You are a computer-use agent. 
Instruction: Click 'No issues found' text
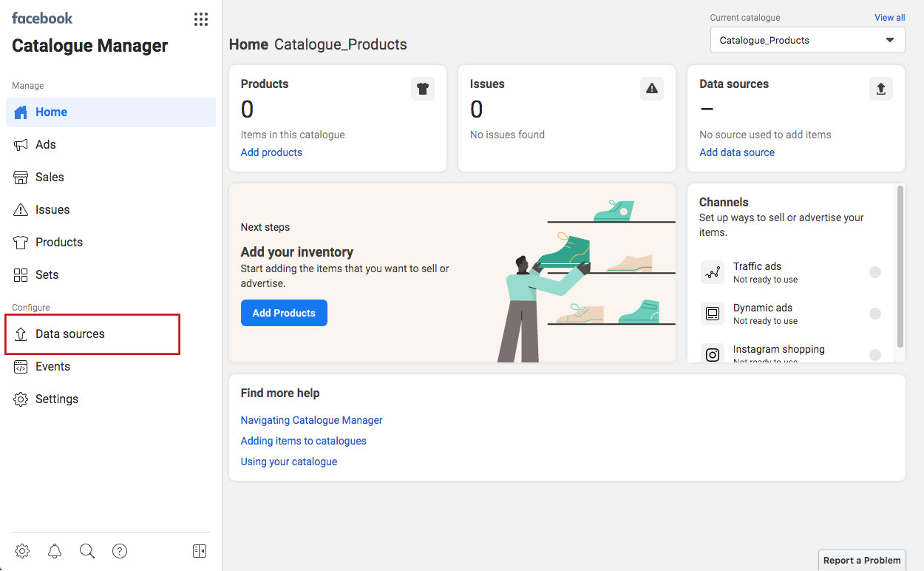pyautogui.click(x=507, y=135)
